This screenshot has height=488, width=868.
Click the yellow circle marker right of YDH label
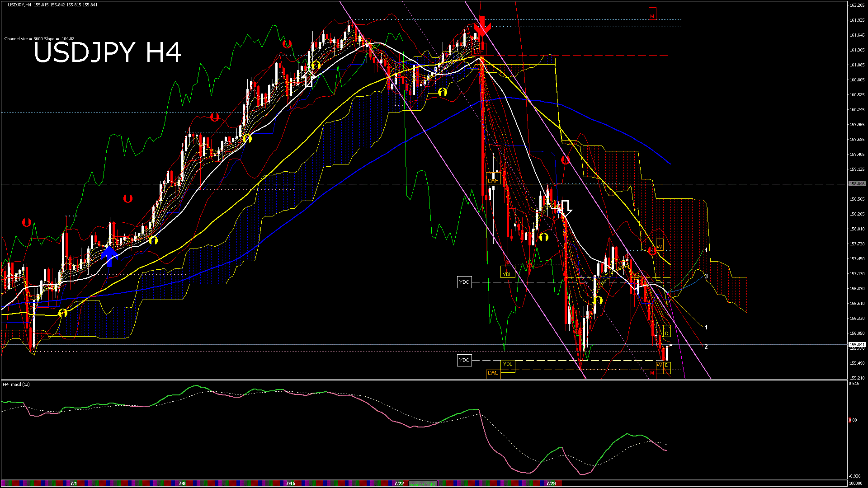click(x=543, y=237)
